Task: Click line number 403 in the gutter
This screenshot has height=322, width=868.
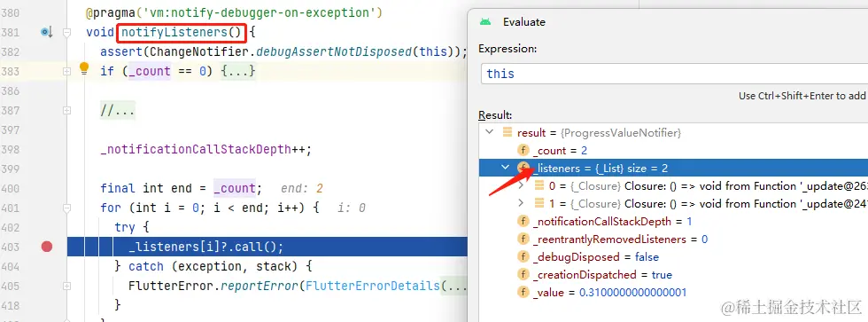Action: tap(10, 247)
